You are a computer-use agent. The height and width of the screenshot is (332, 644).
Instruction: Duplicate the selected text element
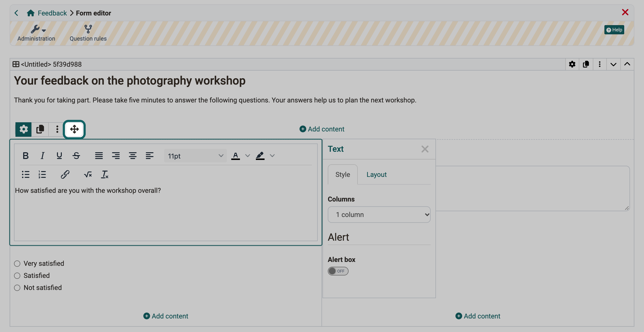40,129
